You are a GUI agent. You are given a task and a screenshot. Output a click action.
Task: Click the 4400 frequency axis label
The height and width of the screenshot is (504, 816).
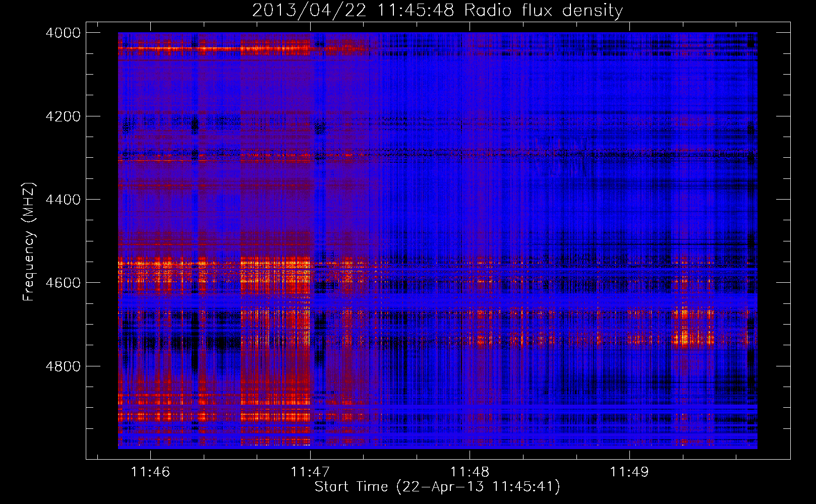point(63,200)
